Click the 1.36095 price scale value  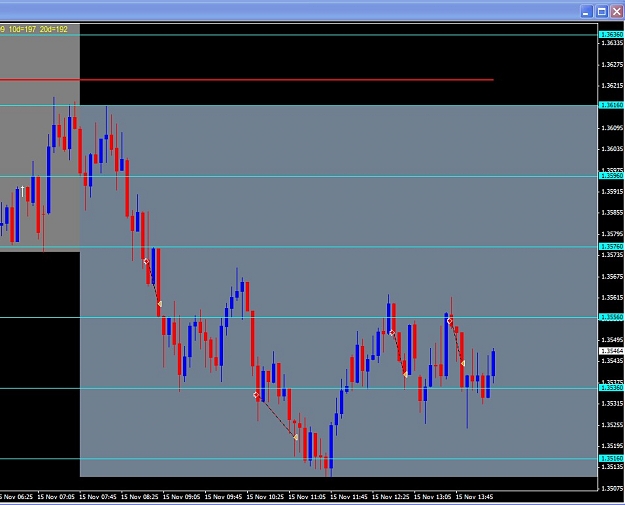click(x=612, y=128)
